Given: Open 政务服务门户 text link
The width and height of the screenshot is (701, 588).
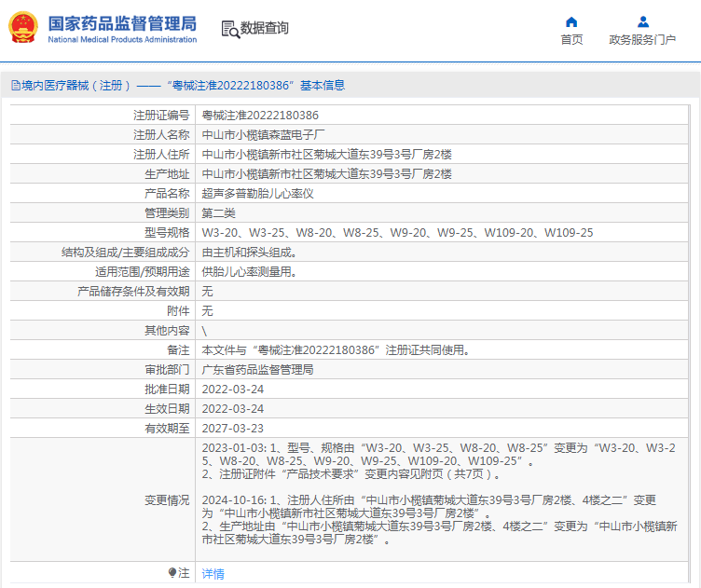Looking at the screenshot, I should click(x=642, y=40).
